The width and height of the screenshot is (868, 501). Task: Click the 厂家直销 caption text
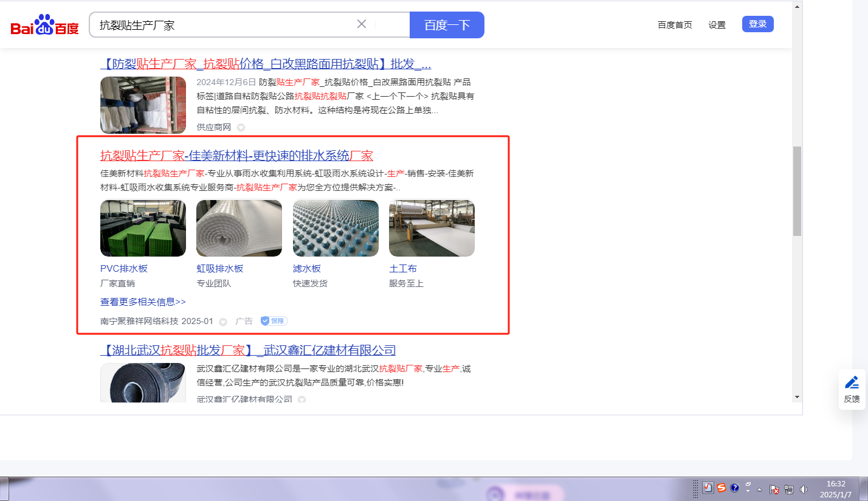[x=117, y=283]
